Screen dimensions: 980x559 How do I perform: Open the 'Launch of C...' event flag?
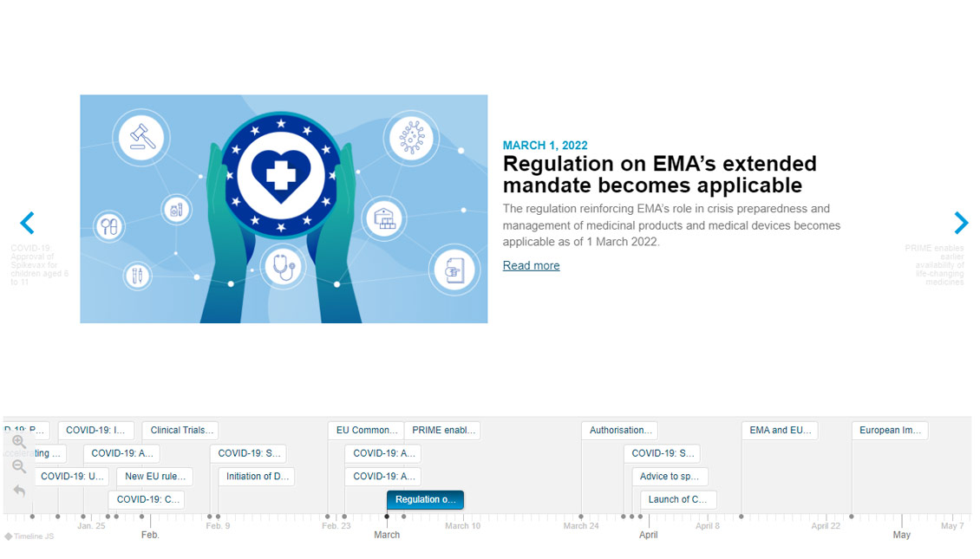(x=677, y=499)
